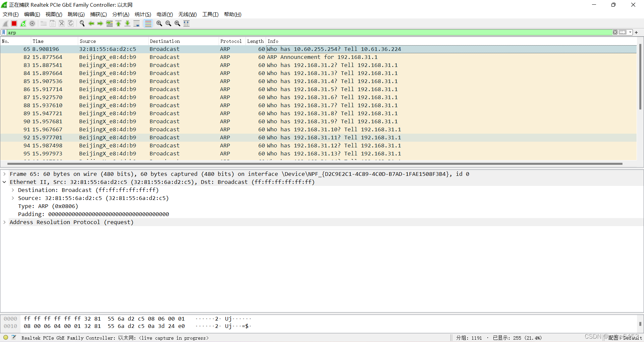Open the 视图(V) menu
The image size is (644, 342).
tap(54, 14)
